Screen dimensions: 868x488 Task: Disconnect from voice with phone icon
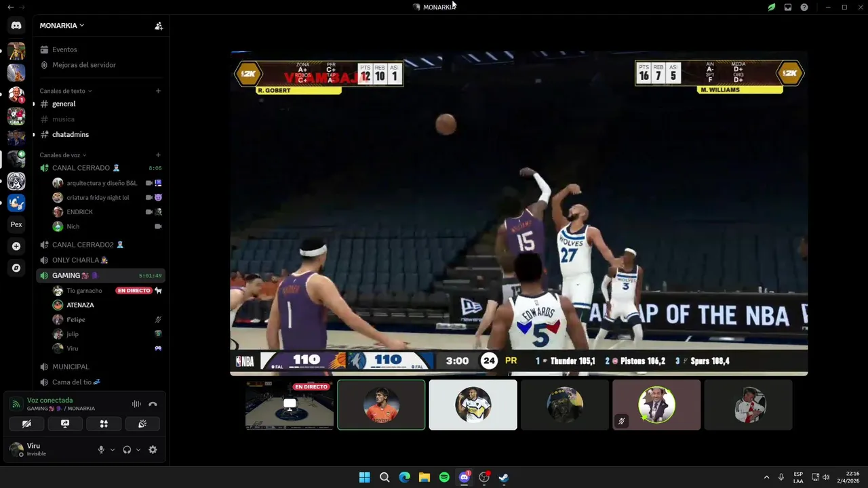[x=153, y=404]
